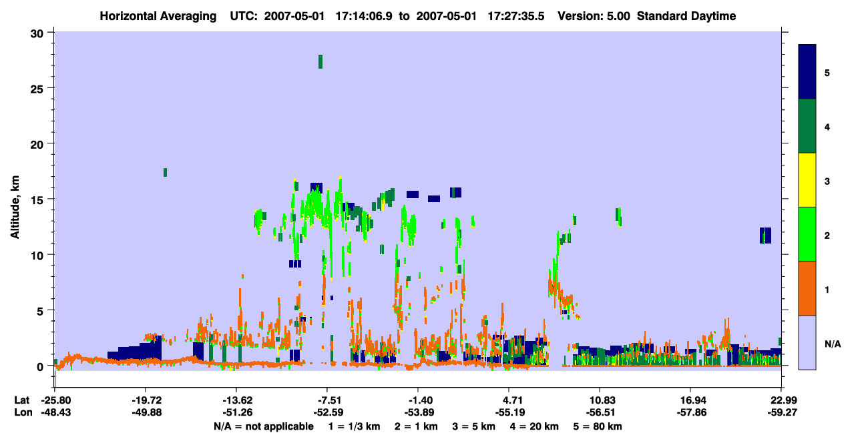Click the 'Lon' axis row label
Screen dimensions: 868x445
point(22,412)
